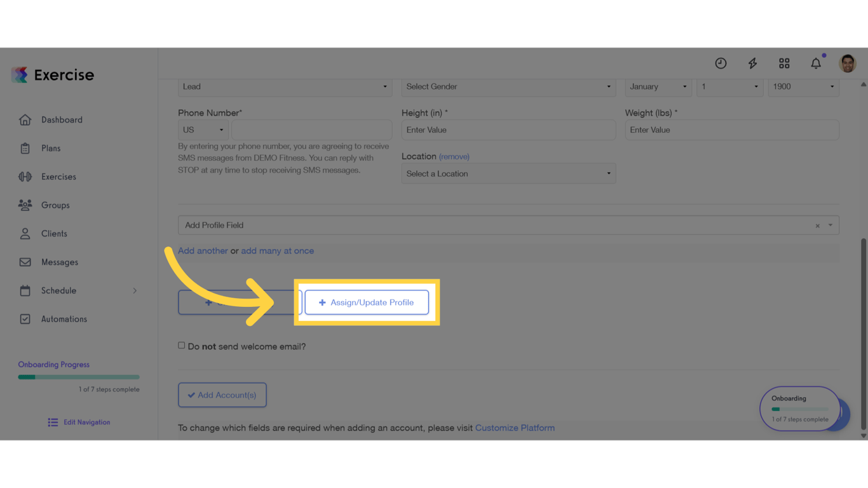
Task: Click the Onboarding Progress bar
Action: pos(78,376)
